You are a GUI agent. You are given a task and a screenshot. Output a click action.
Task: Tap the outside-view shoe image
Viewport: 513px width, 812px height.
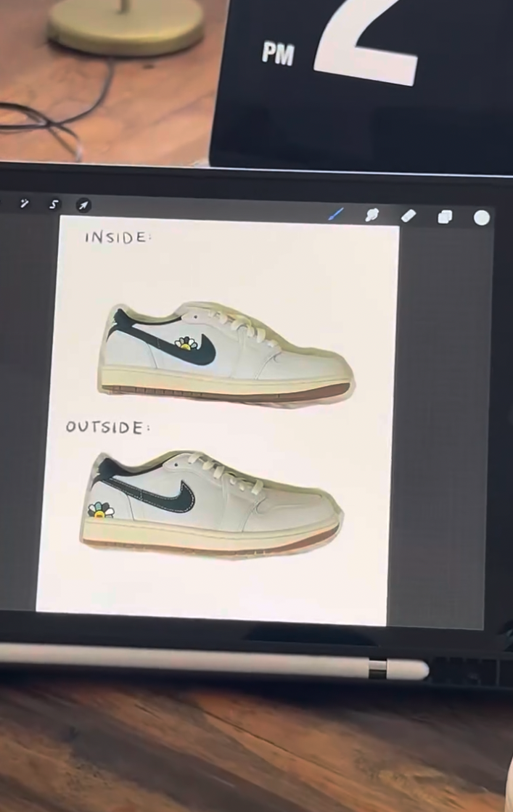pos(210,504)
